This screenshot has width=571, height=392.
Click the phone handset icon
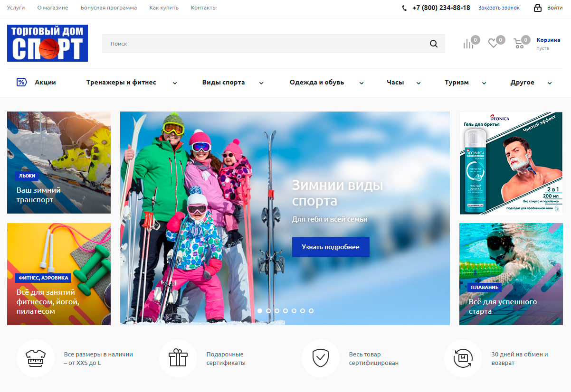click(404, 8)
